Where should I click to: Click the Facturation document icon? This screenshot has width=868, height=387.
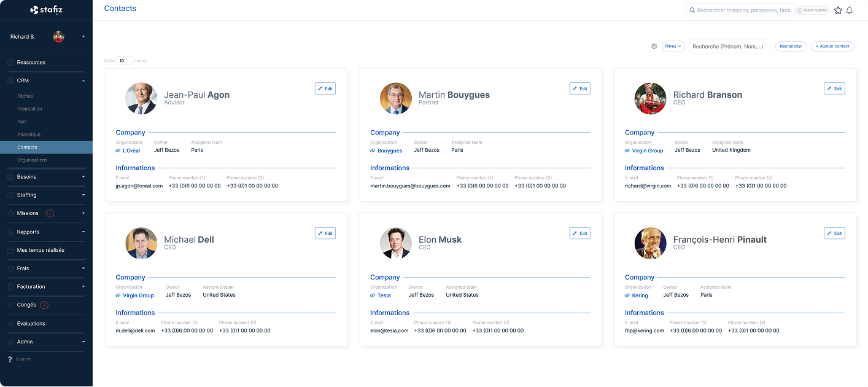click(10, 287)
